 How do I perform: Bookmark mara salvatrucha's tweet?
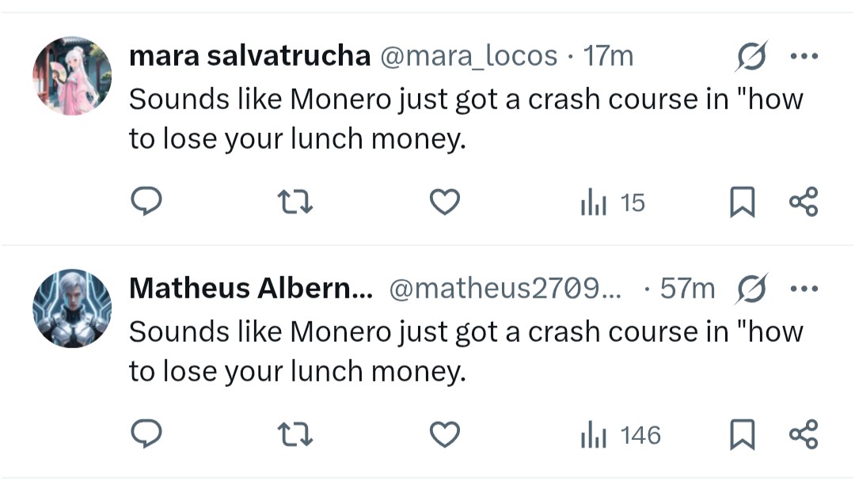point(741,203)
